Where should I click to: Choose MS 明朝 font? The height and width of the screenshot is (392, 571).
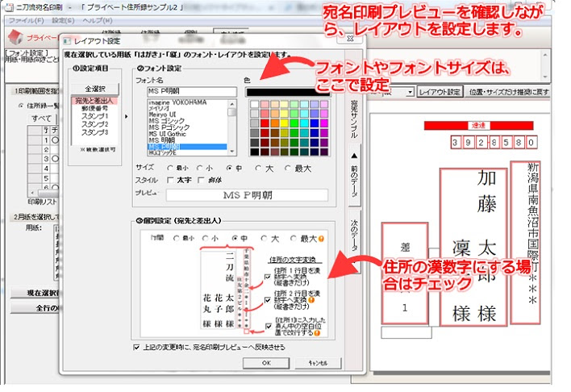161,140
